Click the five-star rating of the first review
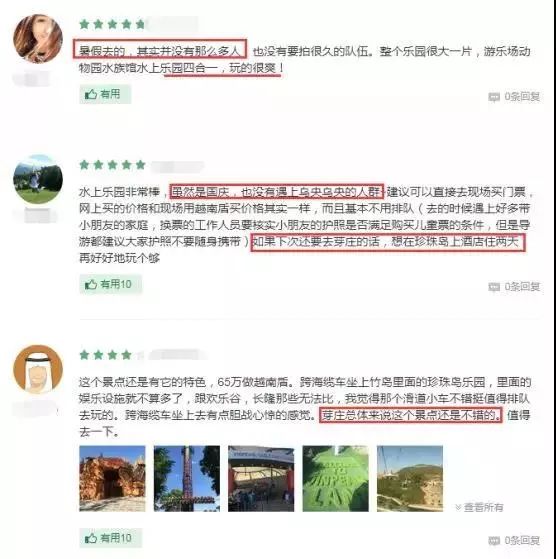 (x=112, y=24)
